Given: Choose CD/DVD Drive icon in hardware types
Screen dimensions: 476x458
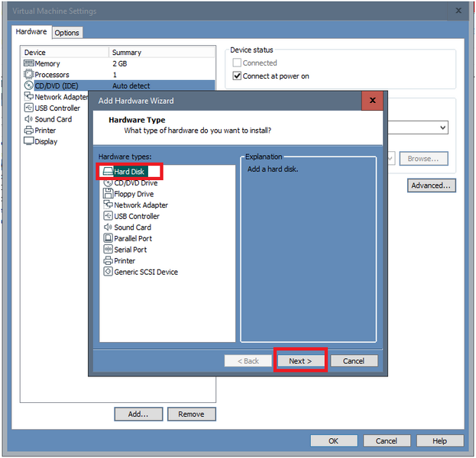Looking at the screenshot, I should (108, 183).
